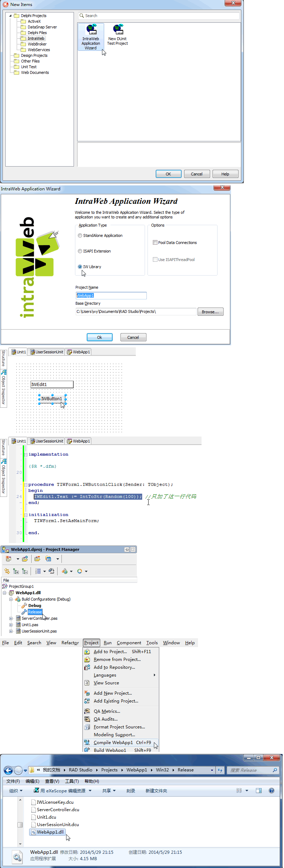Select the IW Library radio button
The width and height of the screenshot is (284, 868).
point(80,267)
